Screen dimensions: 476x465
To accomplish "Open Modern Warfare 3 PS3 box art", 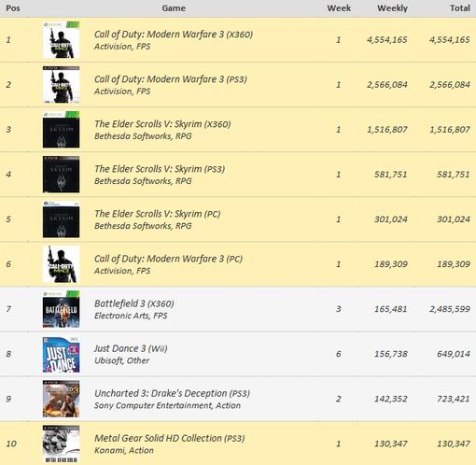I will [x=61, y=85].
